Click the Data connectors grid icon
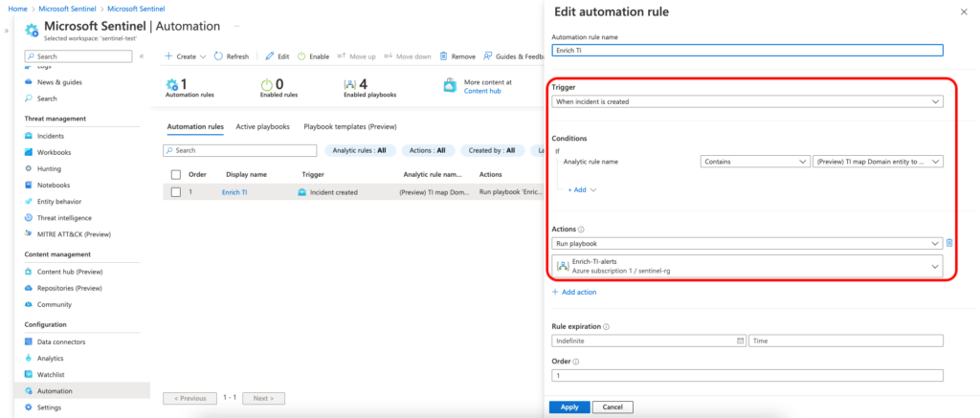 pyautogui.click(x=28, y=341)
